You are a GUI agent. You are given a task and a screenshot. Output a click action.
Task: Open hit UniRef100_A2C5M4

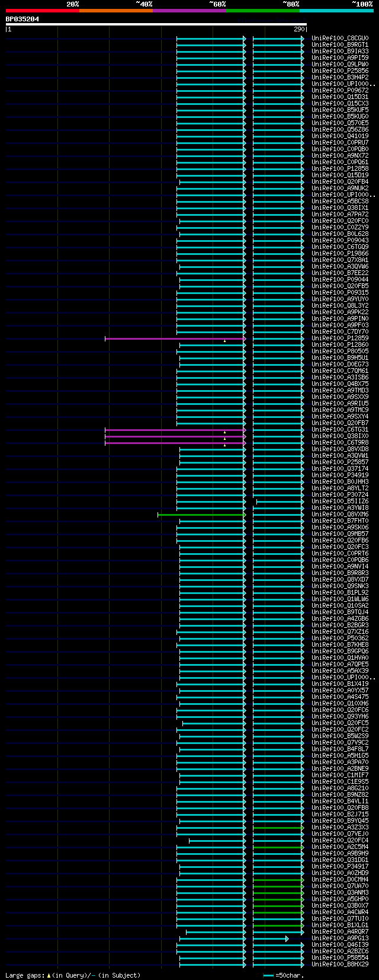tap(340, 847)
